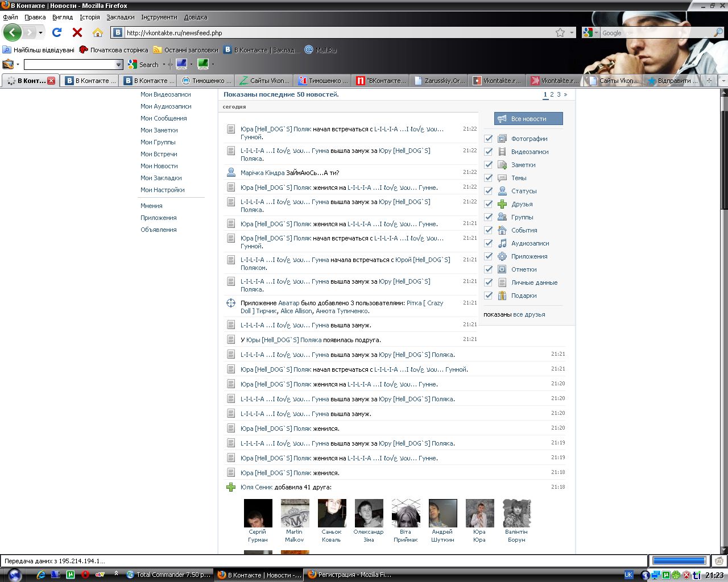This screenshot has width=728, height=582.
Task: Switch to the Відправити tab
Action: coord(672,81)
